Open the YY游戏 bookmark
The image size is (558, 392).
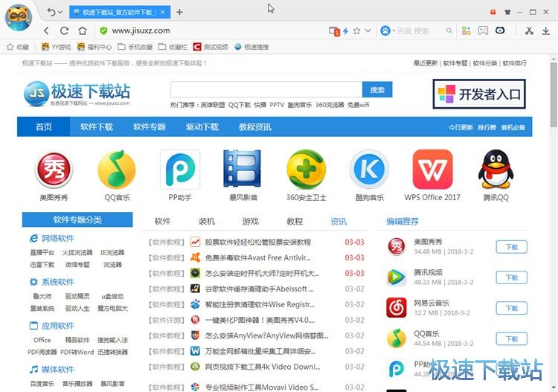[57, 47]
